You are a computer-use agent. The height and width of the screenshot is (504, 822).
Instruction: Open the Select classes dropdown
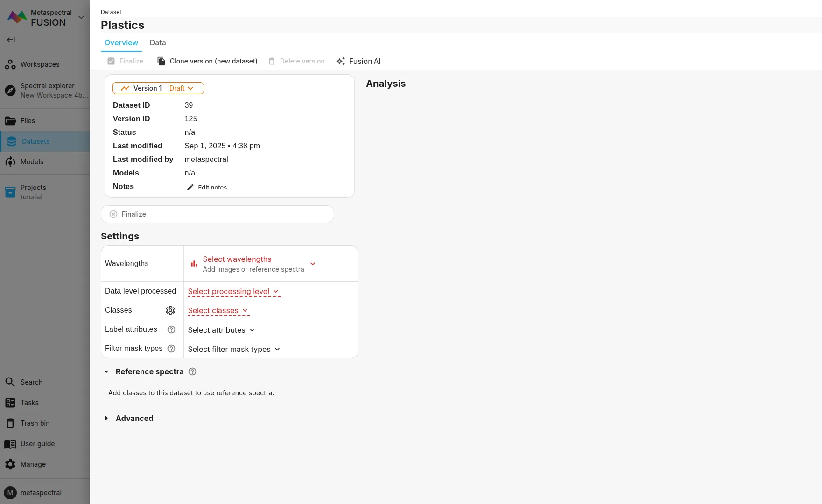[218, 311]
